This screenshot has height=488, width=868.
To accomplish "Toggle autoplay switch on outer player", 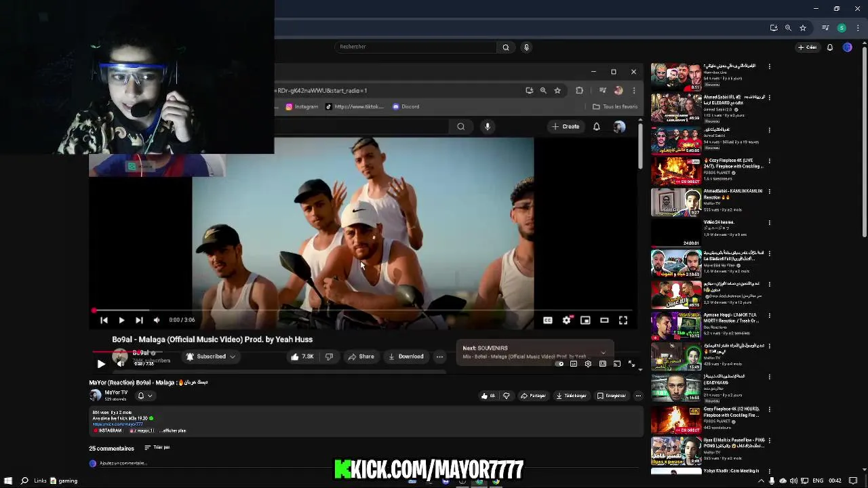I will pyautogui.click(x=559, y=364).
